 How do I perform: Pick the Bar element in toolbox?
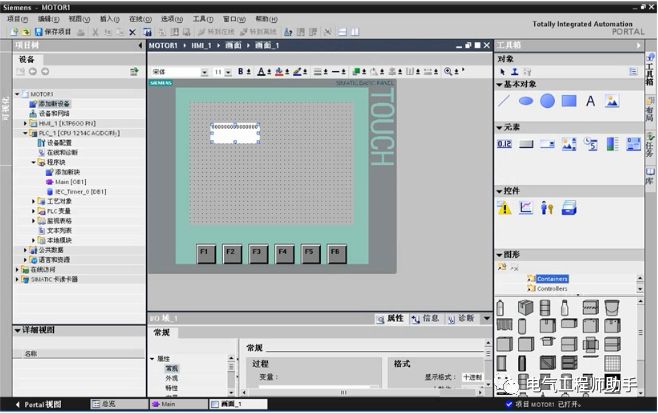tap(612, 144)
